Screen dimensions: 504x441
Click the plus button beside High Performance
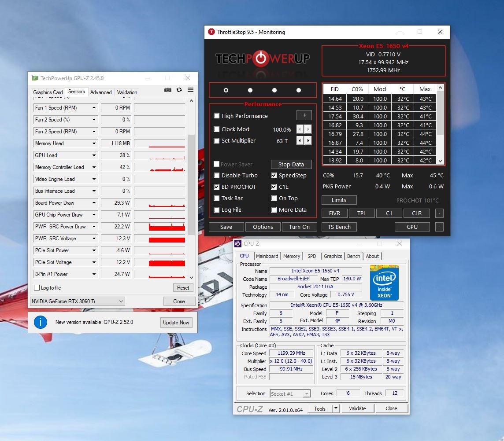pos(304,115)
